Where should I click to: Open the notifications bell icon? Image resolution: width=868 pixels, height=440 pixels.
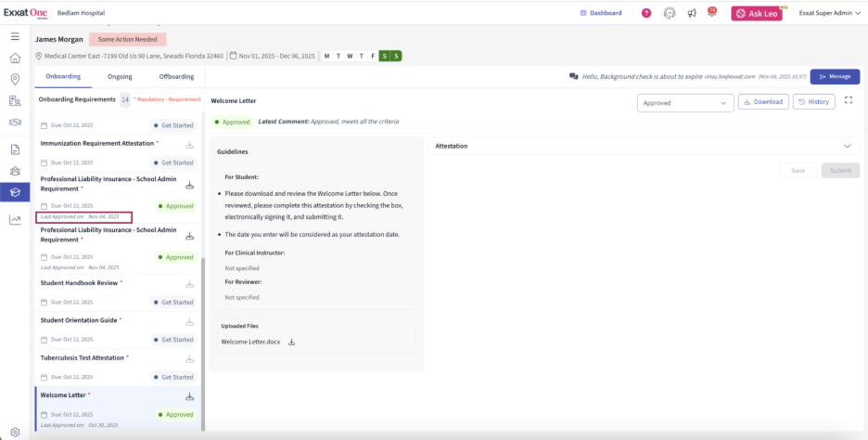[712, 13]
